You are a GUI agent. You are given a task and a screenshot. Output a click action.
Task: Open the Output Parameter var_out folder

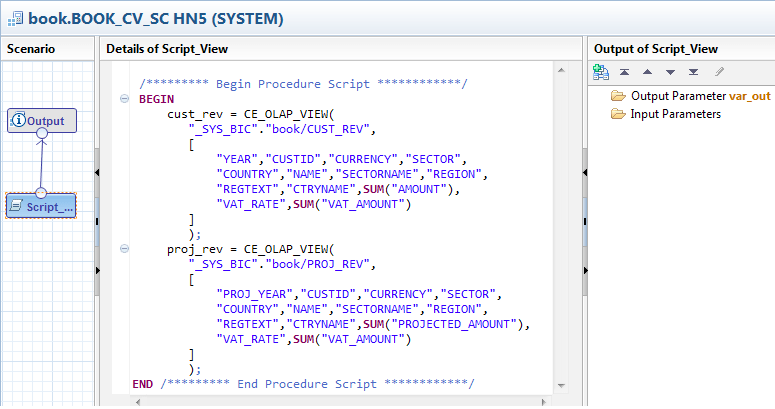tap(690, 96)
